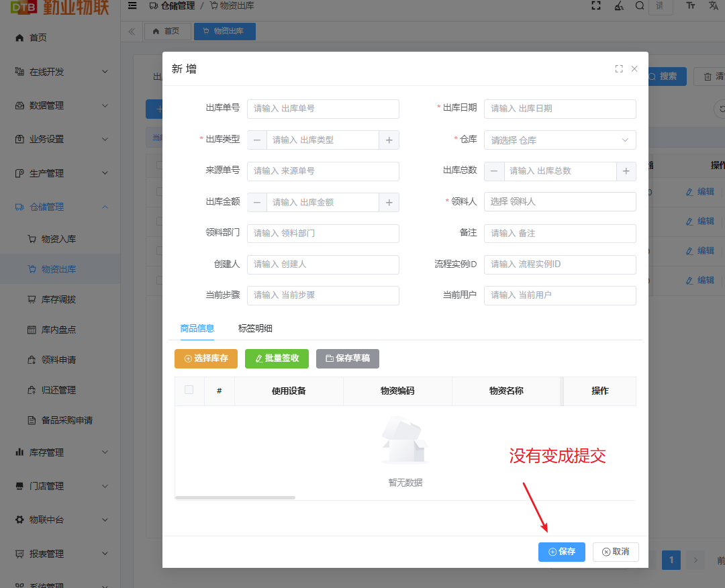Open the fullscreen icon in top bar

[596, 5]
